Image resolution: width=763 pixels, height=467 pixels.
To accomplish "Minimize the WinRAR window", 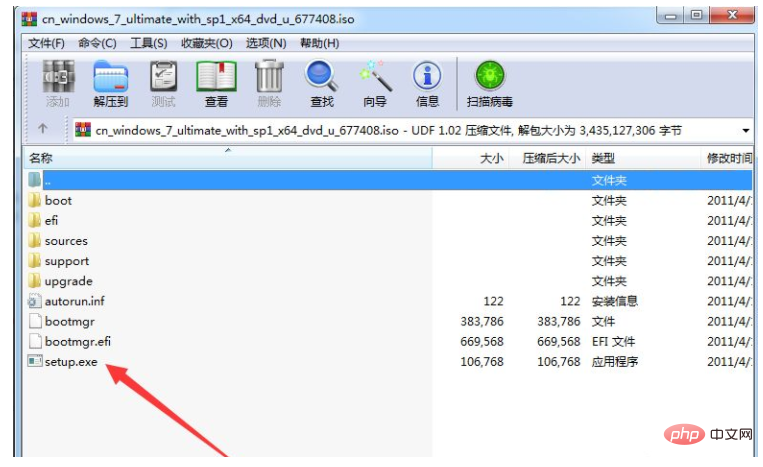I will 671,16.
